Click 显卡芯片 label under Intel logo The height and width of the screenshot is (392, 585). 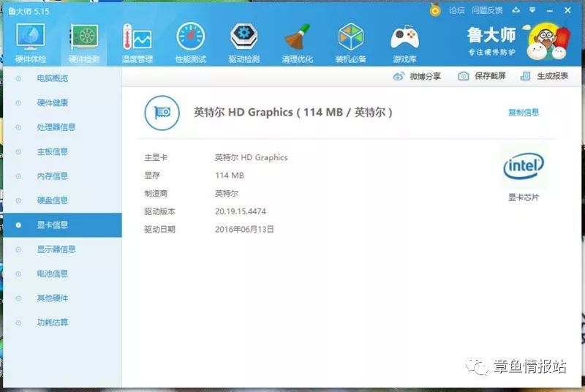pos(524,197)
